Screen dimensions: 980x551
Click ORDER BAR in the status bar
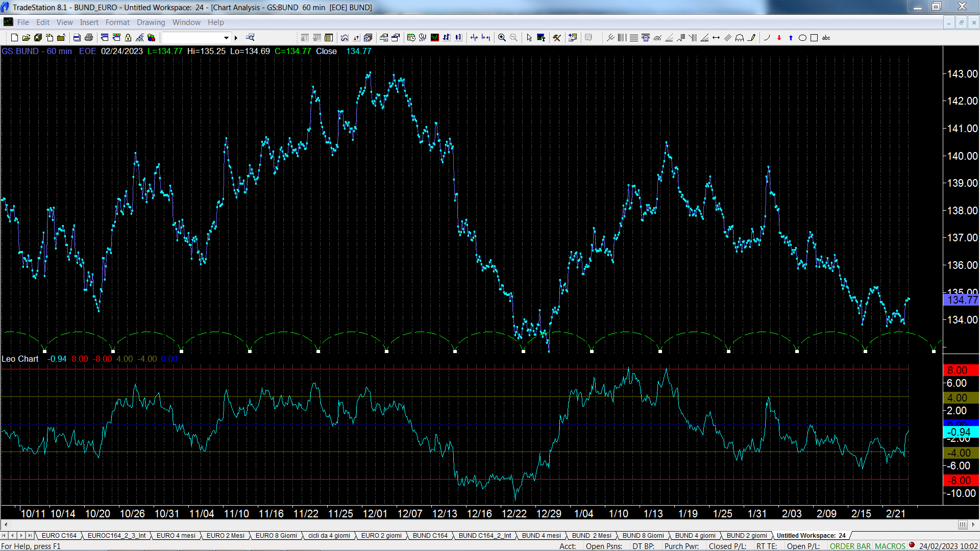click(850, 546)
